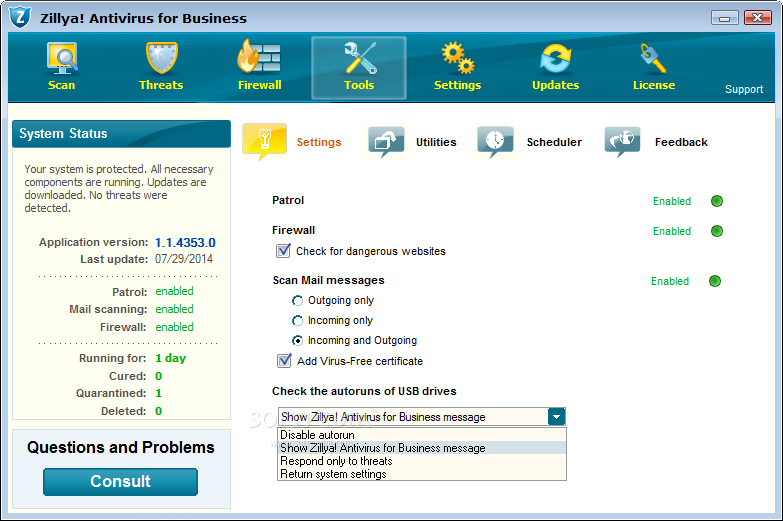
Task: Click the orange Settings sub-tab label
Action: pyautogui.click(x=319, y=142)
